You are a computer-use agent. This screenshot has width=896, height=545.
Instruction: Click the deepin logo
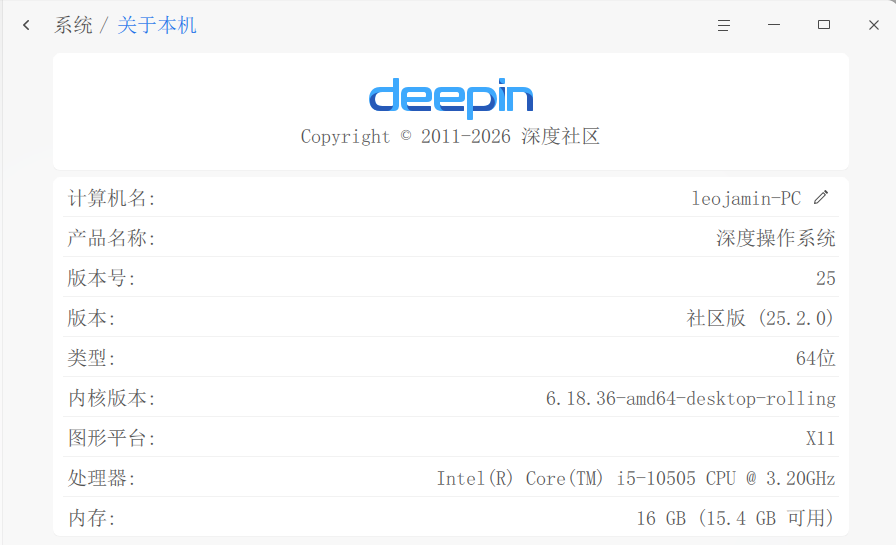[x=451, y=98]
